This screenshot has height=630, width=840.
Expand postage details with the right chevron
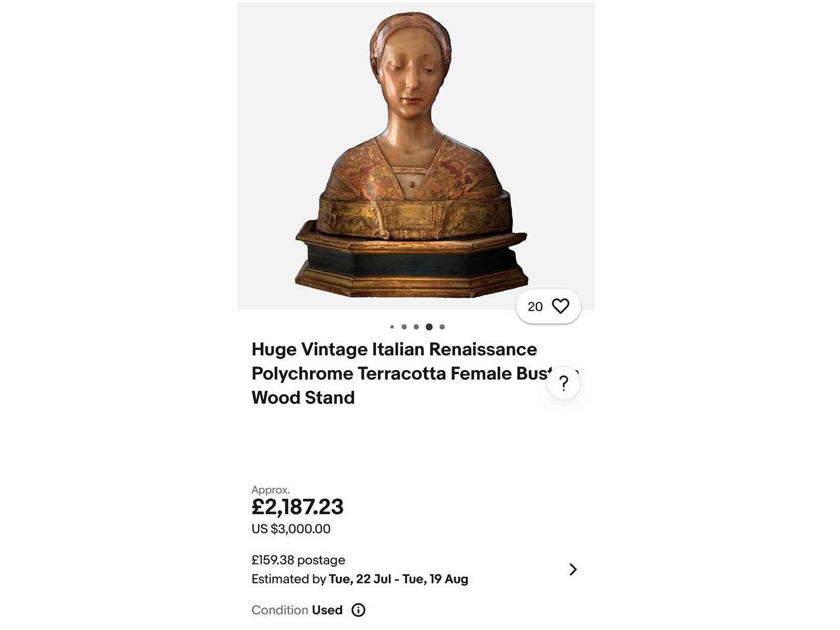coord(573,570)
